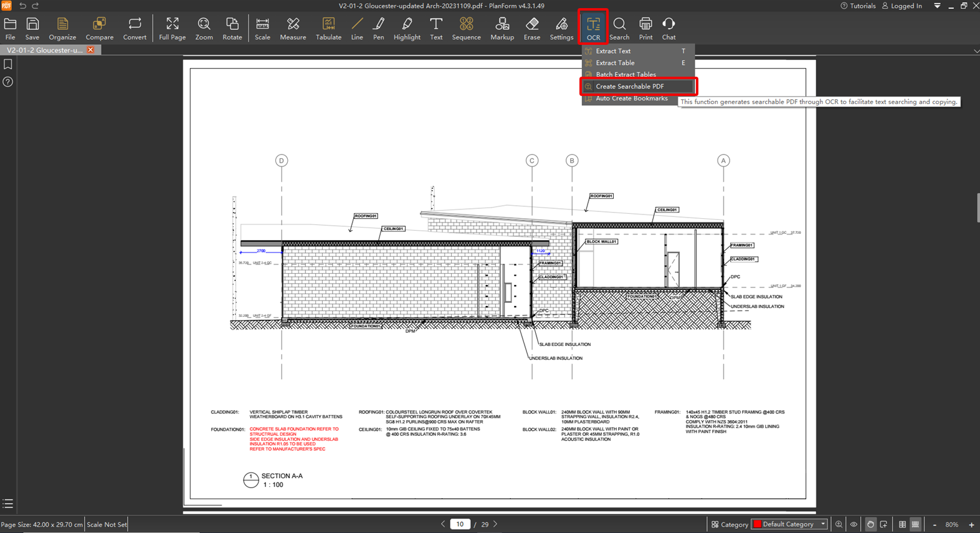Viewport: 980px width, 533px height.
Task: Enable the hand pan mode
Action: point(870,524)
